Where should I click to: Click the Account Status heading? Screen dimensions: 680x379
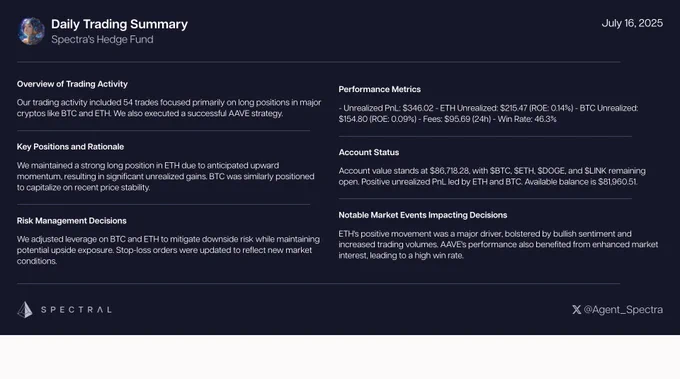369,152
